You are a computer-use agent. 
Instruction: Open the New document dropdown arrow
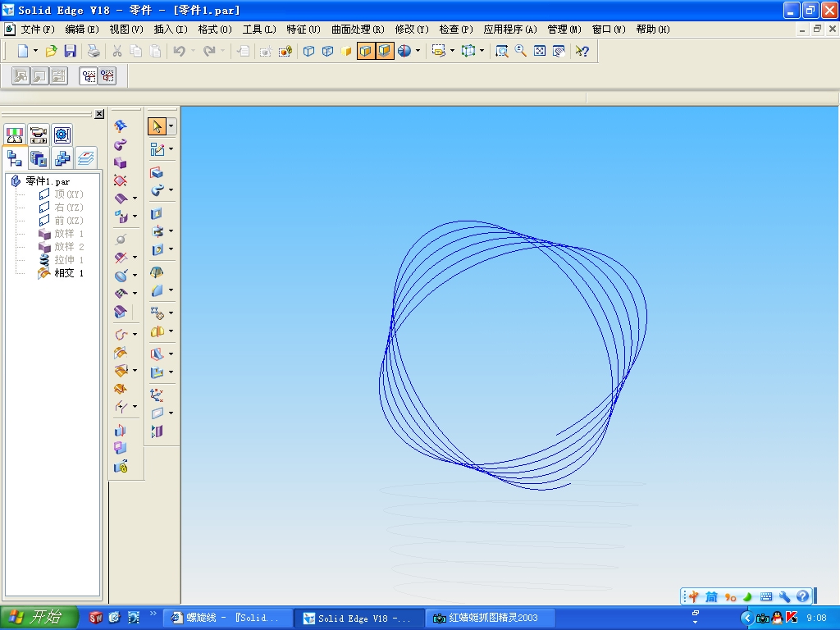(x=35, y=51)
